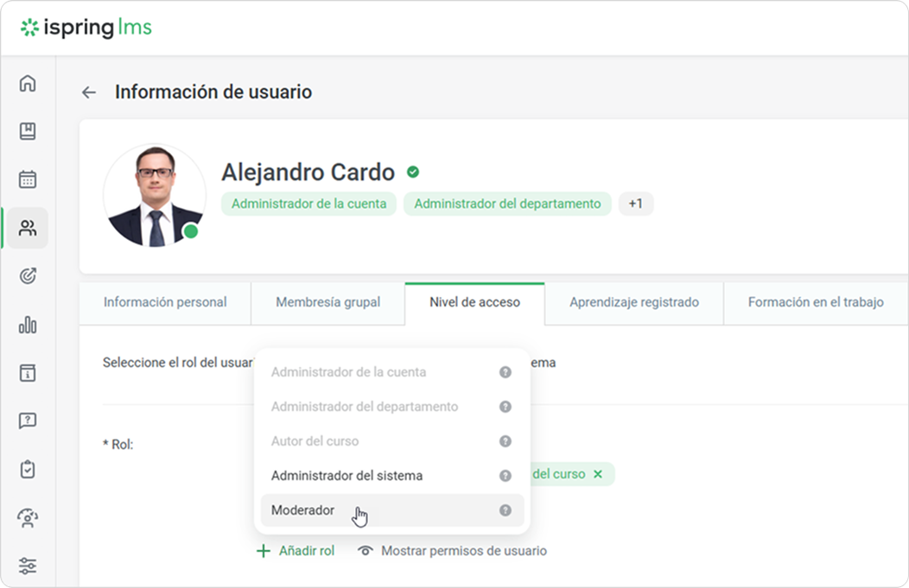
Task: Switch to Información personal tab
Action: coord(165,302)
